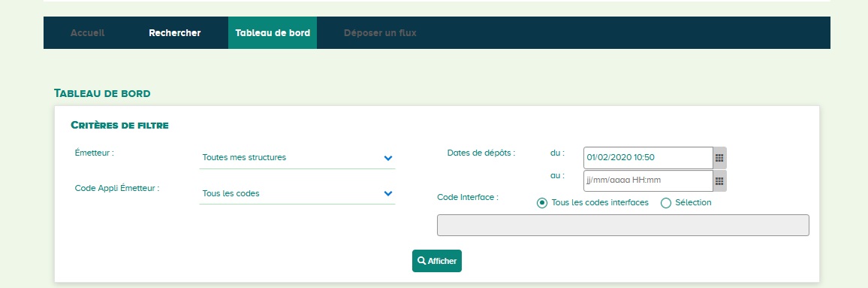Click the 'Critères de filtre' heading

119,125
